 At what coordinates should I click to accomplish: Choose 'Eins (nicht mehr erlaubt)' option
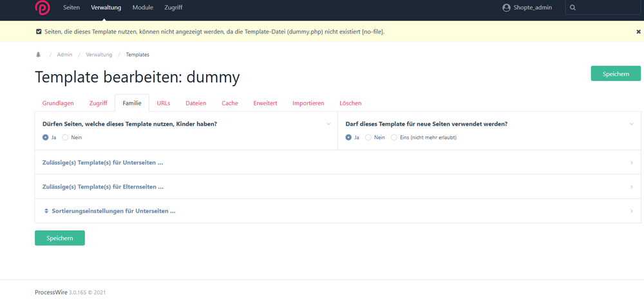[394, 137]
